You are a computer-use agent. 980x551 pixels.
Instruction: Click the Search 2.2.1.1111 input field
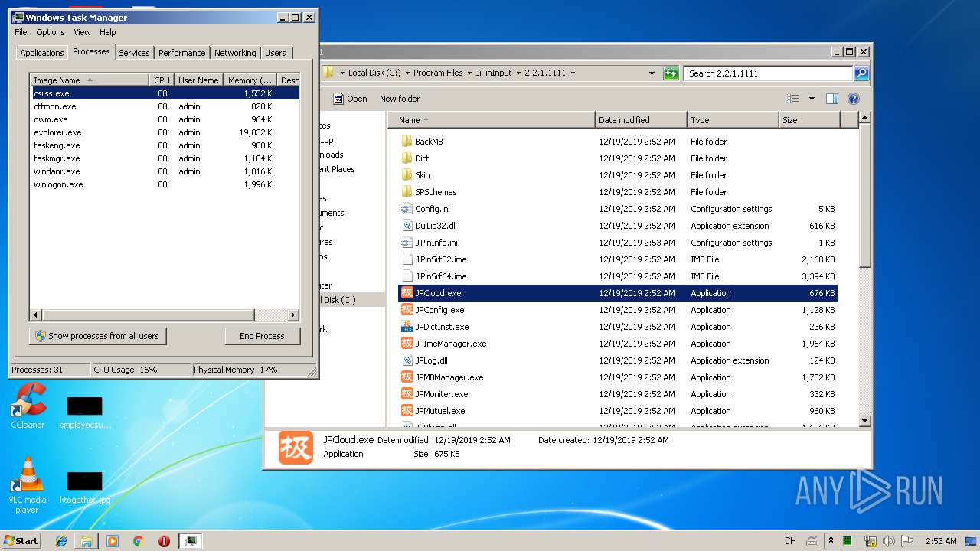[x=768, y=73]
